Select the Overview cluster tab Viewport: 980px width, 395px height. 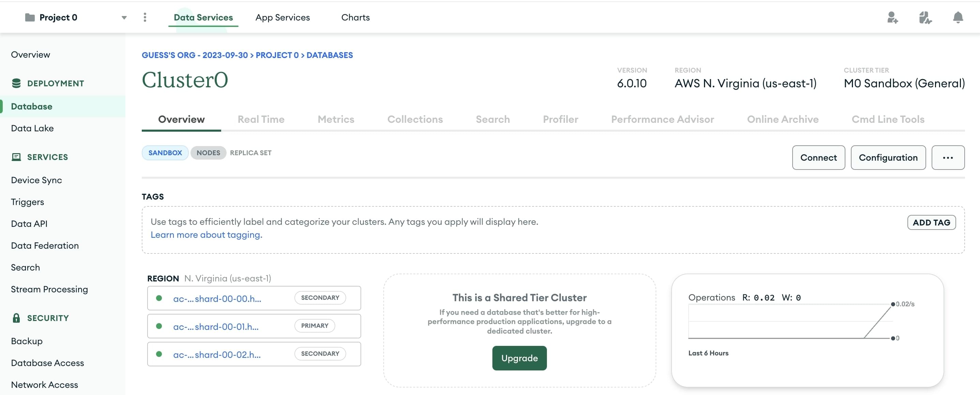(x=182, y=120)
